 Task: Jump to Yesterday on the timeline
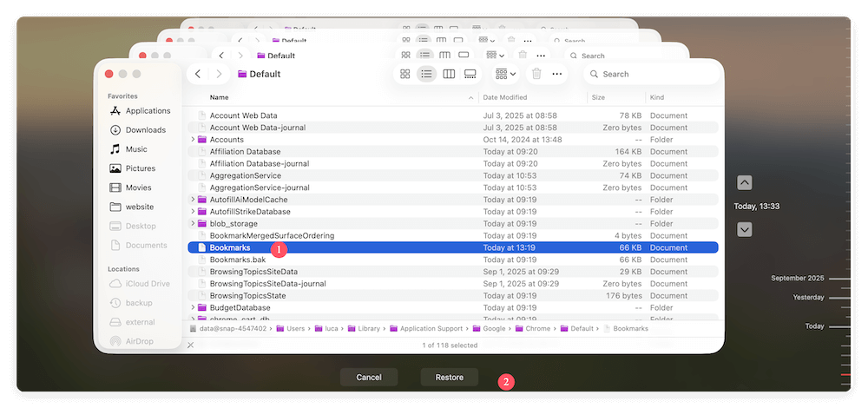[x=808, y=297]
